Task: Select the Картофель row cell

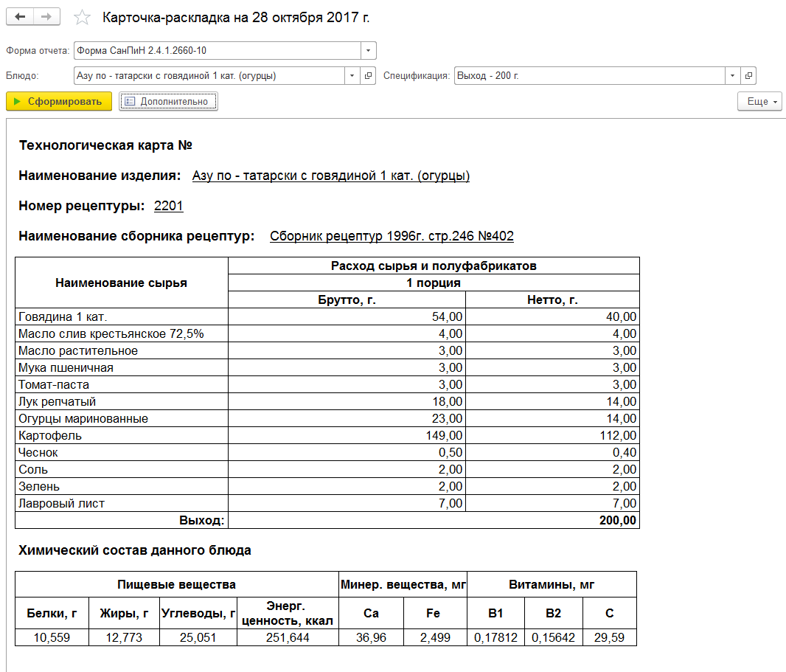Action: tap(122, 435)
